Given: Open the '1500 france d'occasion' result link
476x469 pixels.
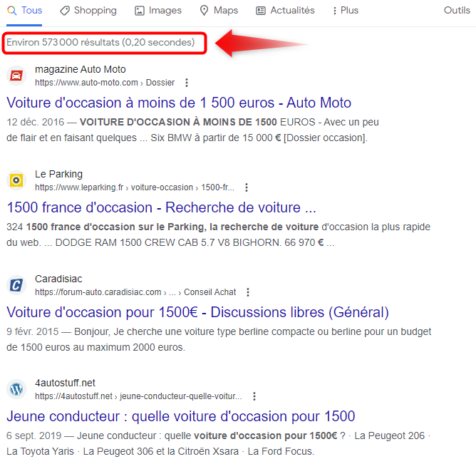Looking at the screenshot, I should pos(162,207).
